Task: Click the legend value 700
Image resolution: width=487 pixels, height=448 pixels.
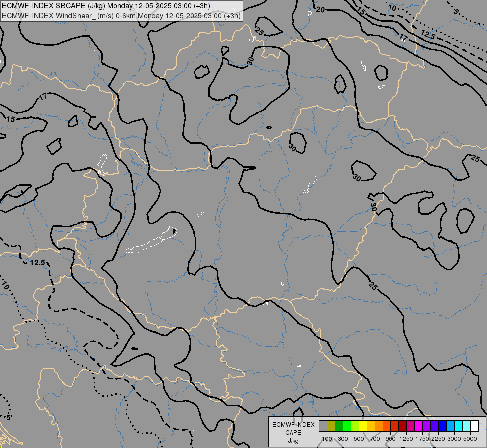Action: click(x=375, y=439)
